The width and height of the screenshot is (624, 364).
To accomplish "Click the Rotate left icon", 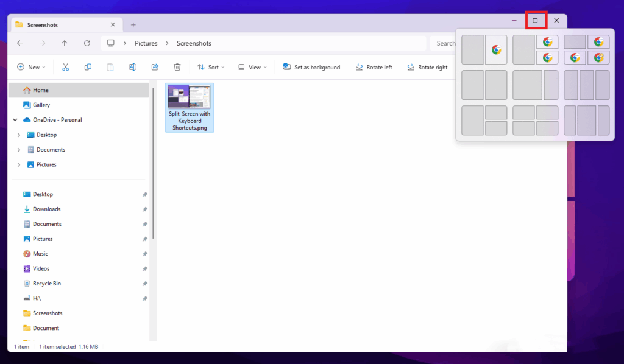I will [374, 67].
